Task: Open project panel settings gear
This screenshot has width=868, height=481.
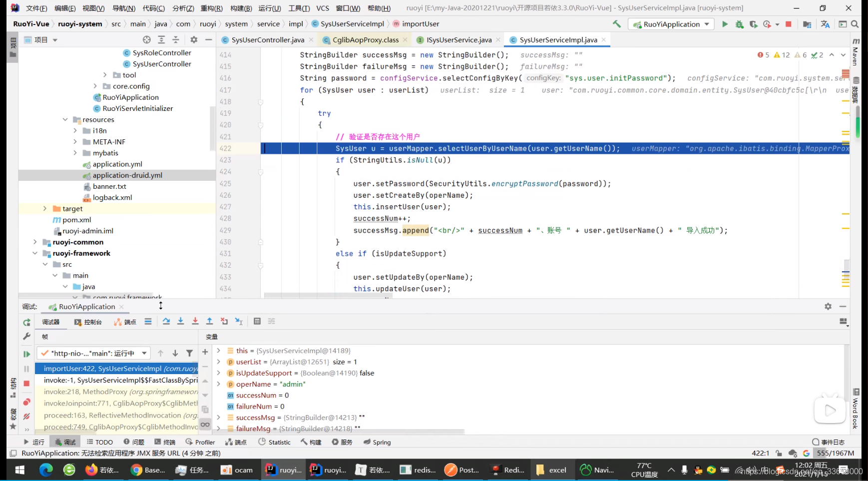Action: [194, 40]
